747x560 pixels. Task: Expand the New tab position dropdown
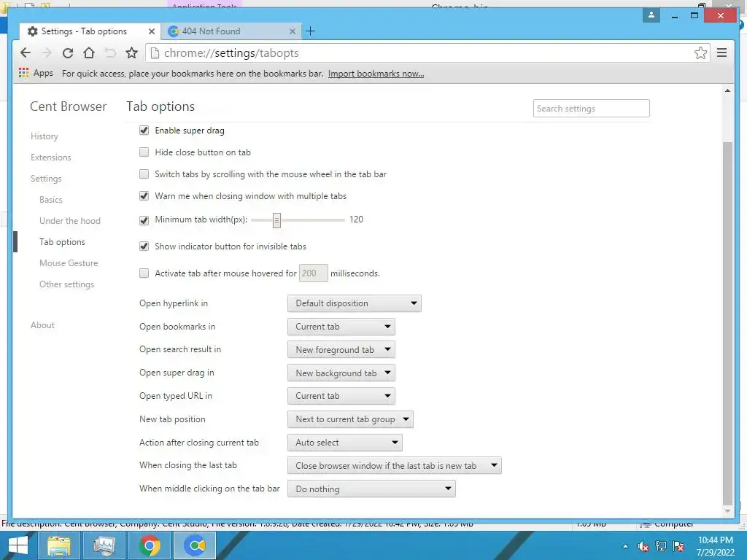[x=350, y=419]
